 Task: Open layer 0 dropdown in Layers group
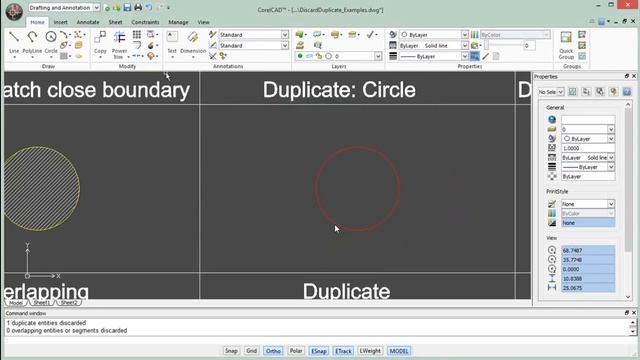click(x=378, y=56)
